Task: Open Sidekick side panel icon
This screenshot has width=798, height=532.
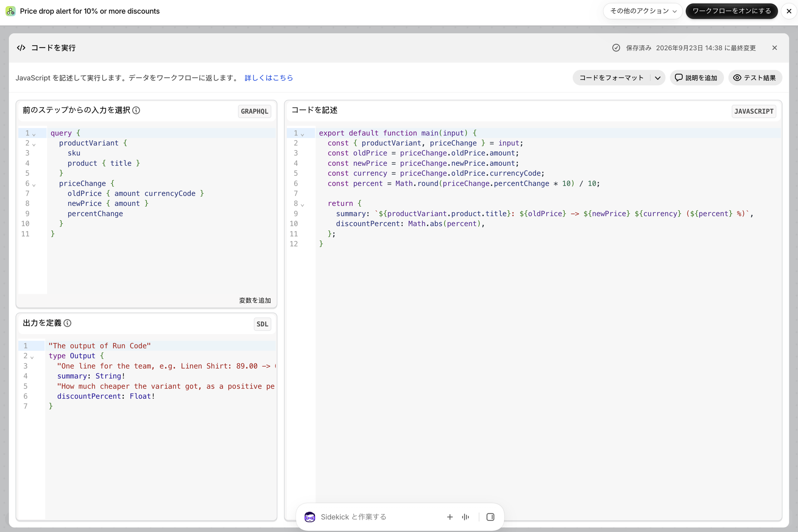Action: (490, 517)
